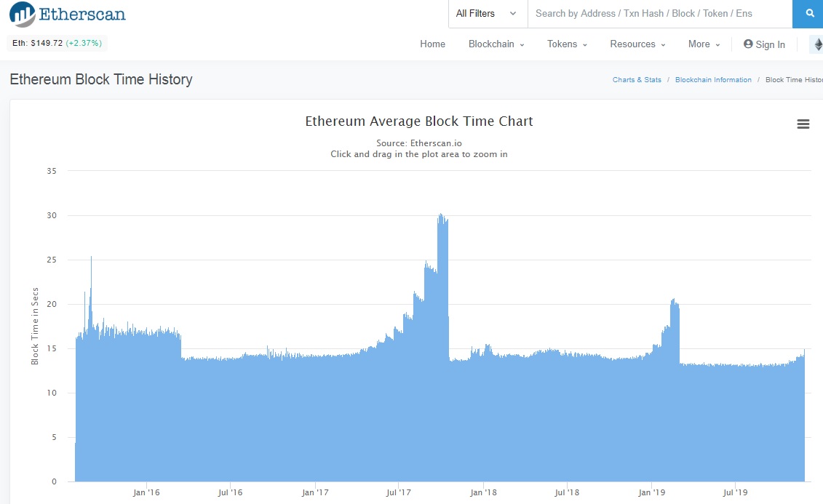The width and height of the screenshot is (823, 504).
Task: Go to the Home page
Action: (432, 44)
